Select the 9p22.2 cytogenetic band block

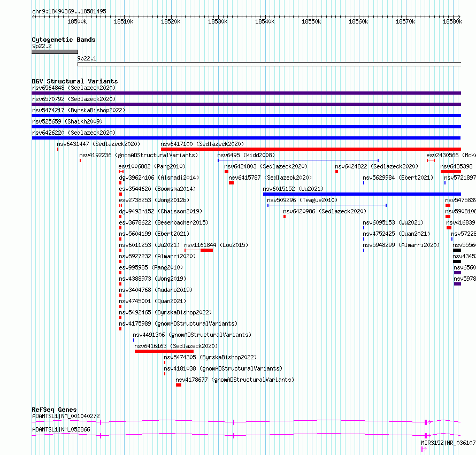tap(55, 52)
